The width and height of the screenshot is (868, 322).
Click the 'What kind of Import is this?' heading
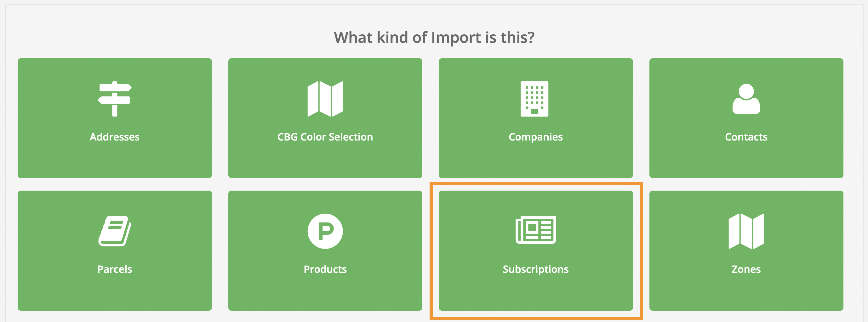point(434,37)
